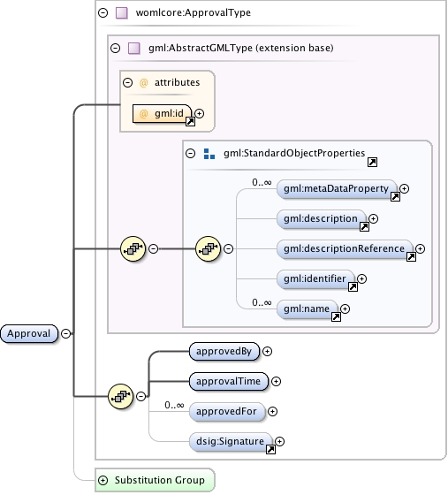Follow reference arrow on gml:name
448x495 pixels.
[x=336, y=317]
